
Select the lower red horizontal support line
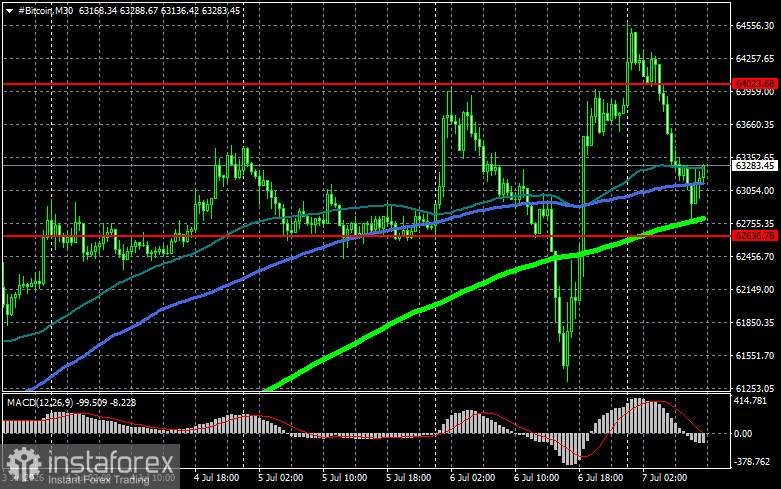point(368,236)
